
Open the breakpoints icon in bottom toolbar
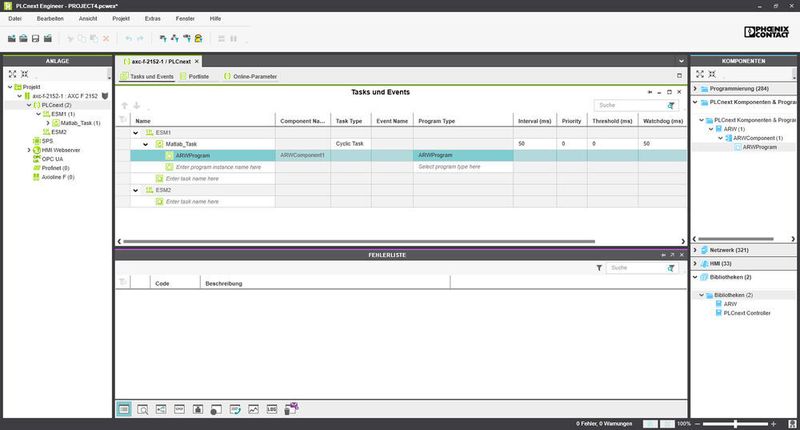click(216, 409)
